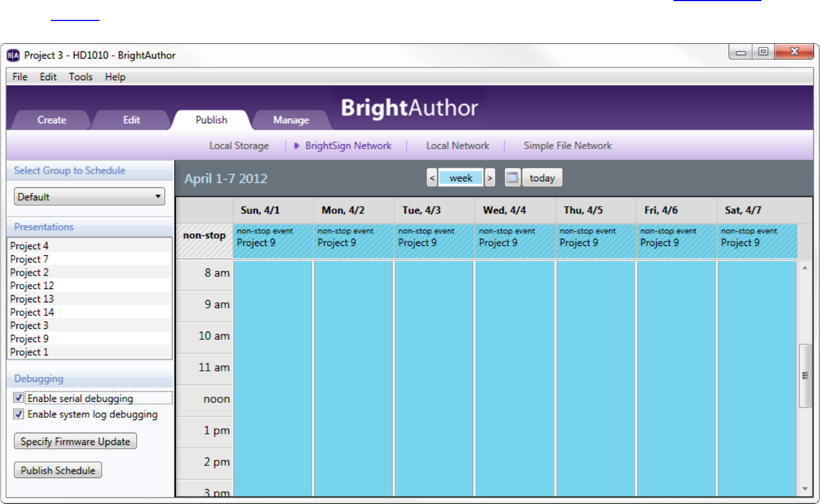Screen dimensions: 820x504
Task: Toggle Enable serial debugging checkbox
Action: point(19,398)
